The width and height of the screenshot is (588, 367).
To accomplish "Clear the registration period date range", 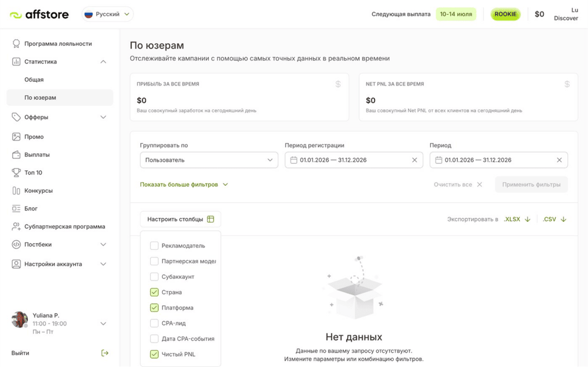I will (x=414, y=160).
